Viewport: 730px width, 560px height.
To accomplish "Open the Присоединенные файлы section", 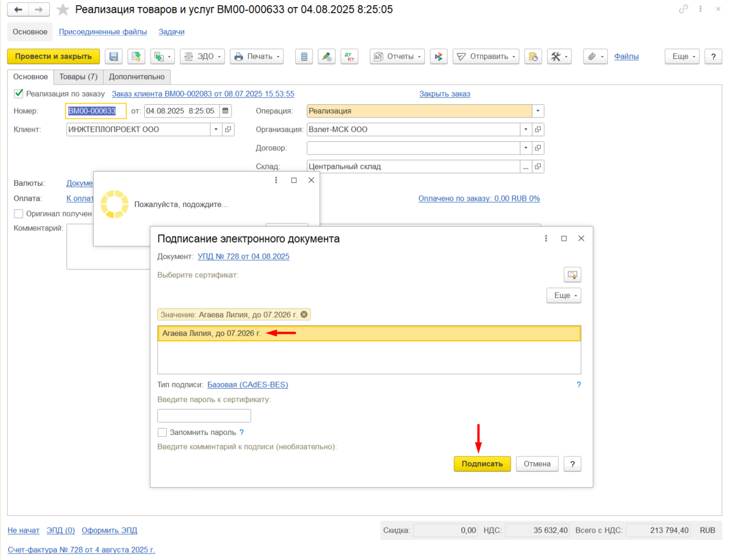I will 103,32.
